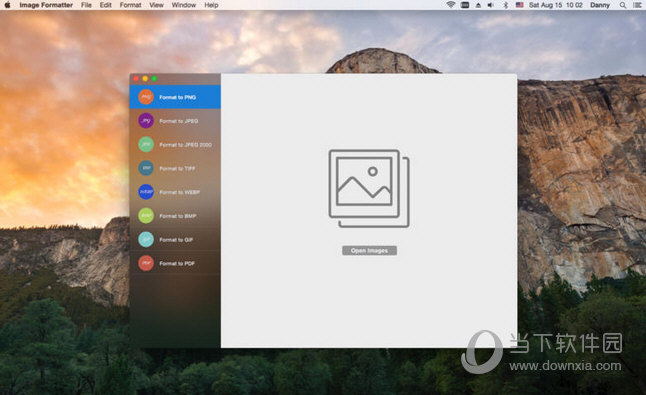Image resolution: width=646 pixels, height=395 pixels.
Task: Open the Image Formatter app menu
Action: click(46, 5)
